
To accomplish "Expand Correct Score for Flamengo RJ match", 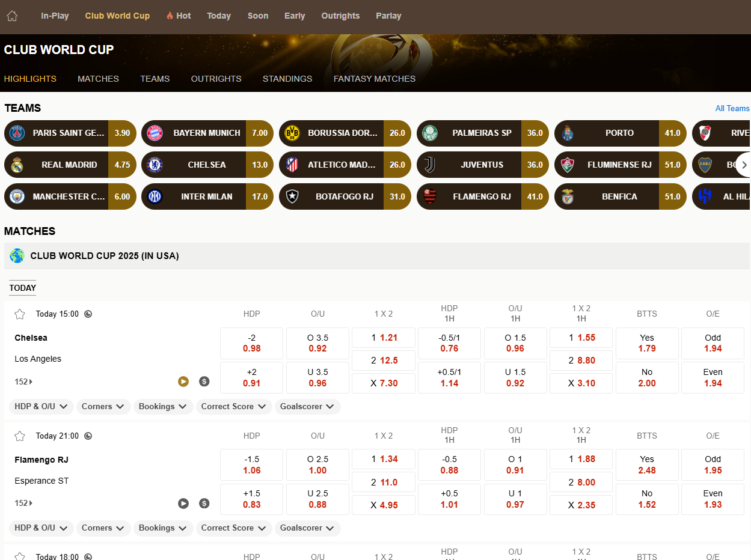I will [x=234, y=528].
